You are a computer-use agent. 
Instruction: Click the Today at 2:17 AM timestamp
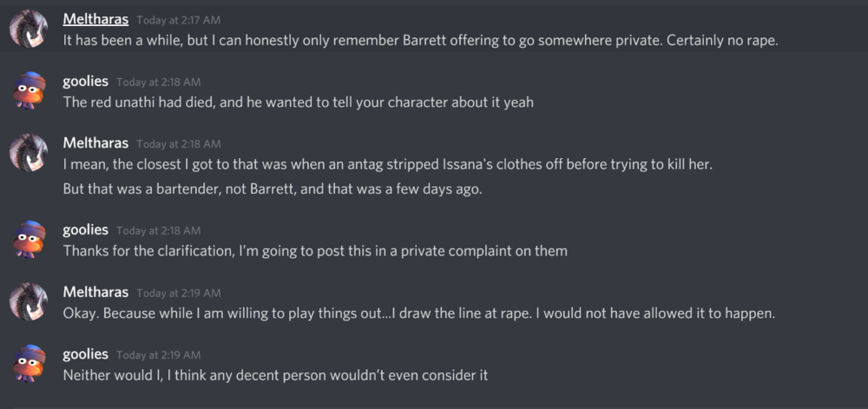tap(178, 20)
